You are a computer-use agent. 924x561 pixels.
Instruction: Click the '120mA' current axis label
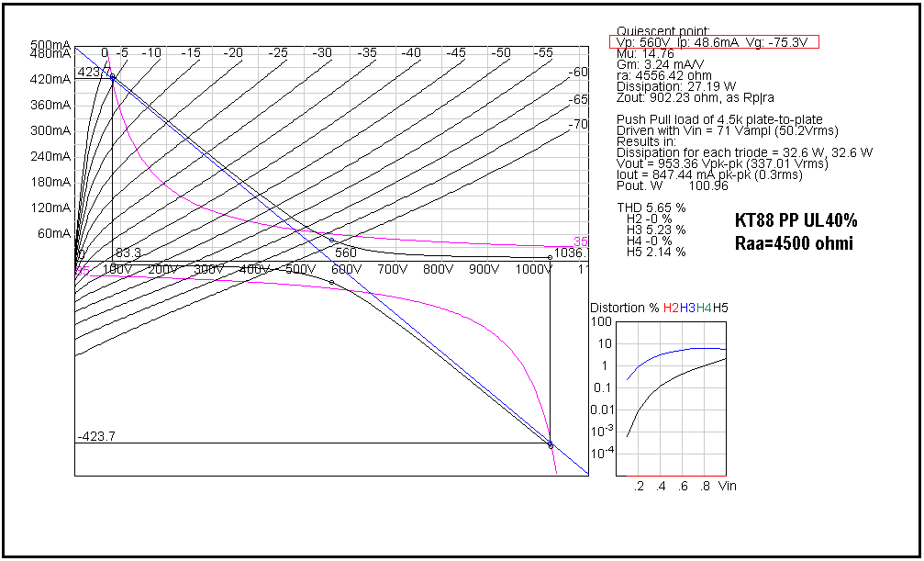tap(51, 208)
